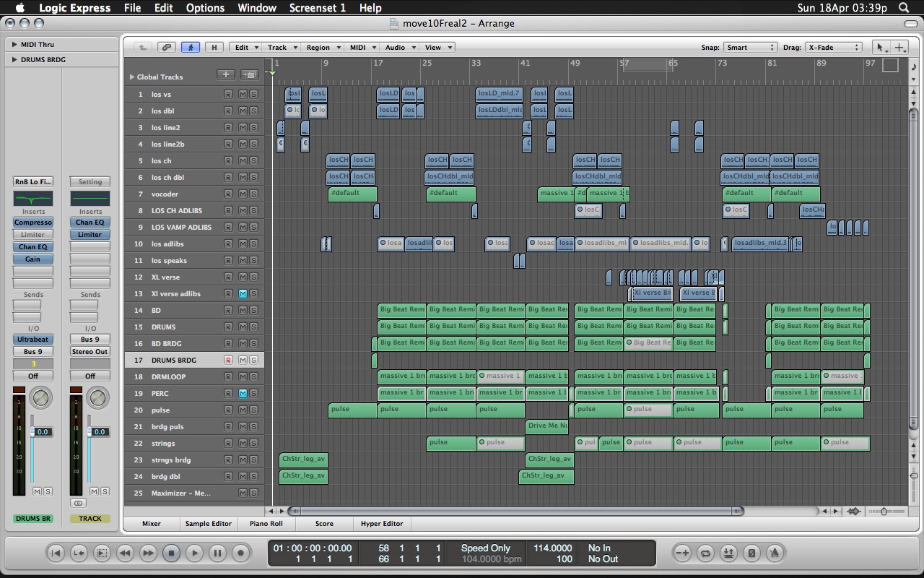Click the Stereo link icon under TRACK strip
The image size is (924, 578).
79,503
